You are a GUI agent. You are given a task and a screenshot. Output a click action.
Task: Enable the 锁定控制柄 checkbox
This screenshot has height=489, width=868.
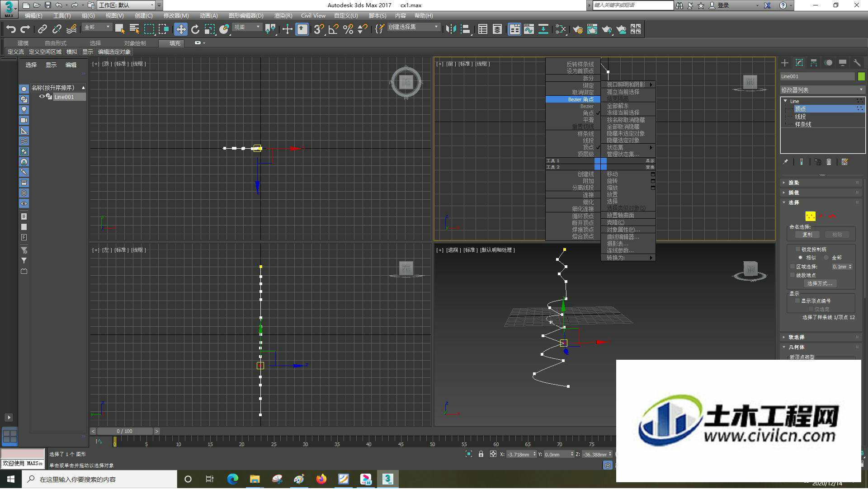click(x=798, y=249)
